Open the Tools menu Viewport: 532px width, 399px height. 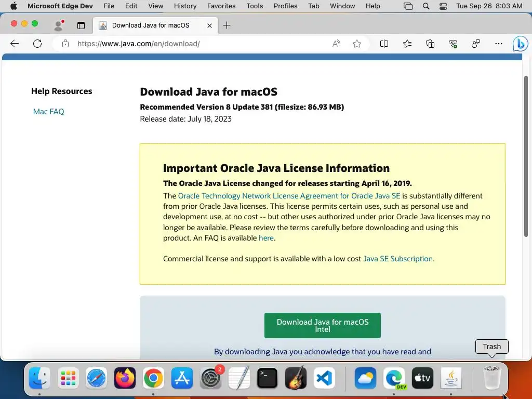coord(255,6)
